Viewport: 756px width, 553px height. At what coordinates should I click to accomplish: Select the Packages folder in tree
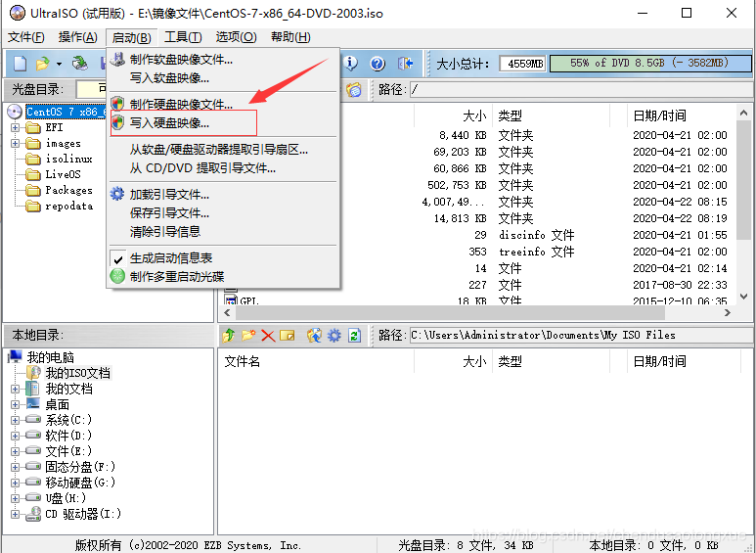(x=68, y=190)
